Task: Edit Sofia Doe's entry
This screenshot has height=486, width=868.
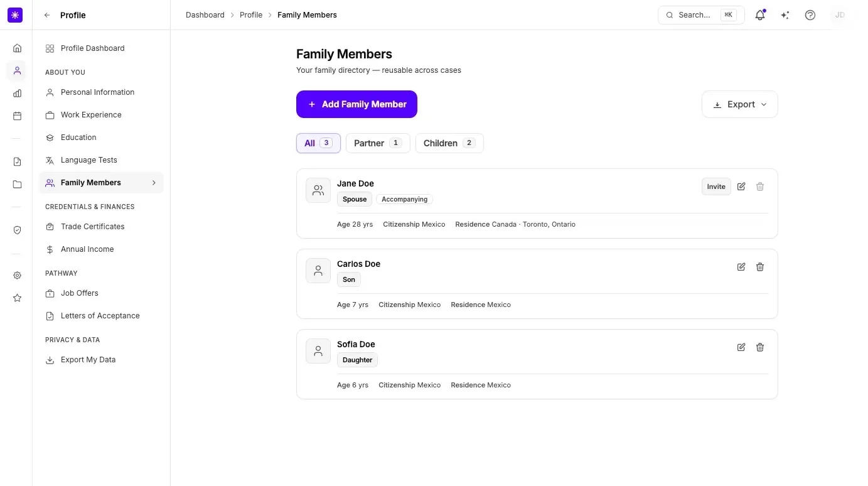Action: [741, 347]
